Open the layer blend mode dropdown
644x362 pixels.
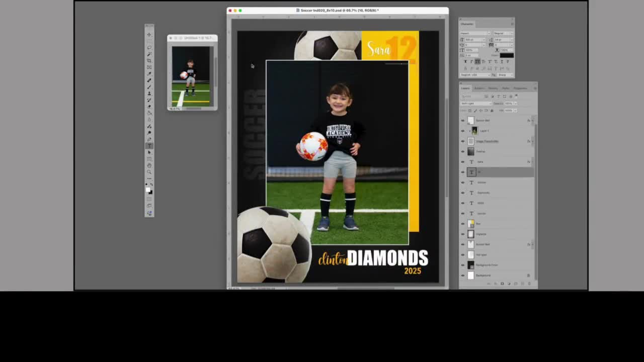click(475, 103)
